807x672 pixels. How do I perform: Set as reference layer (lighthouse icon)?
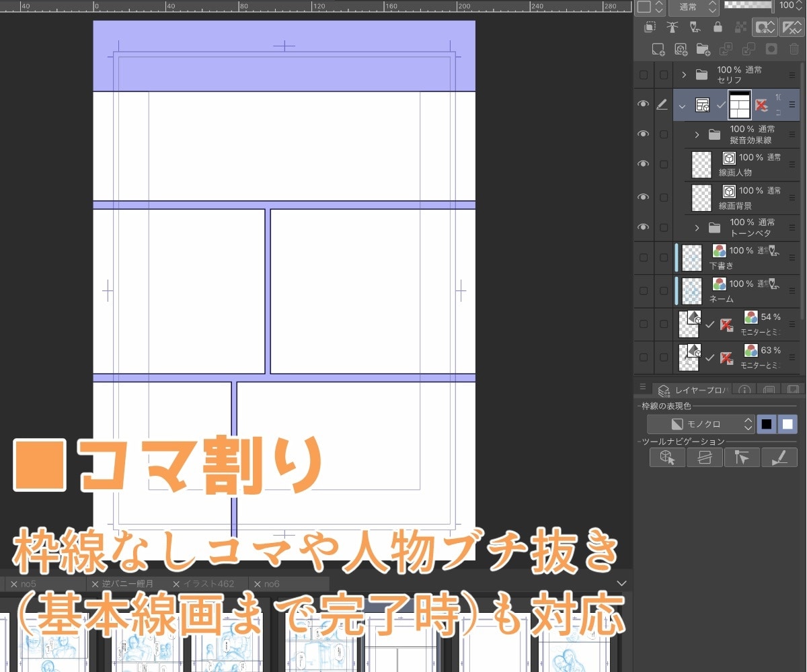click(x=672, y=28)
